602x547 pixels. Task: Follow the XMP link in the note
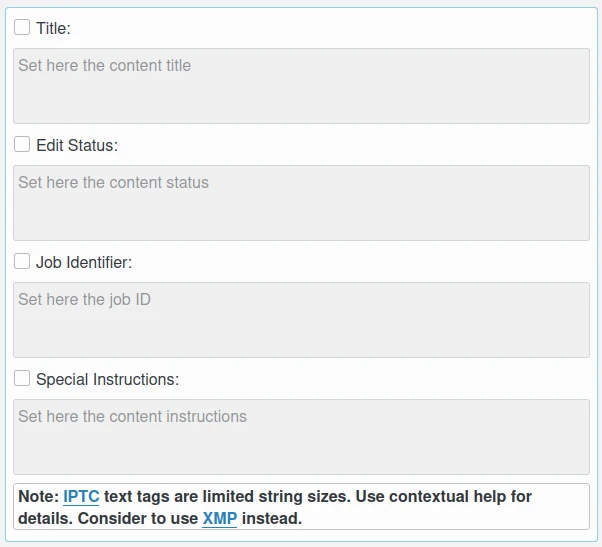click(219, 518)
